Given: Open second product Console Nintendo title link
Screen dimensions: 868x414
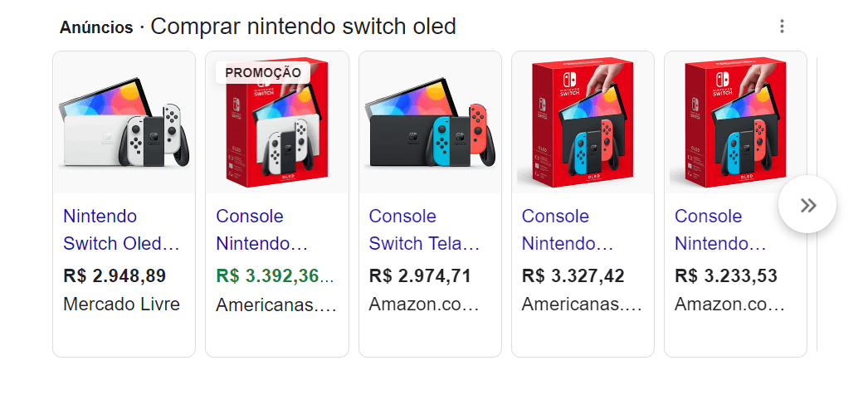Looking at the screenshot, I should pos(261,231).
